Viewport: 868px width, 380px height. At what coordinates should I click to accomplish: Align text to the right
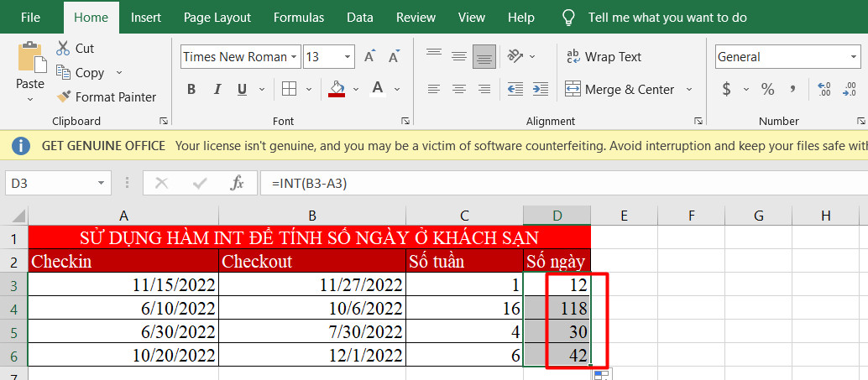(x=484, y=89)
